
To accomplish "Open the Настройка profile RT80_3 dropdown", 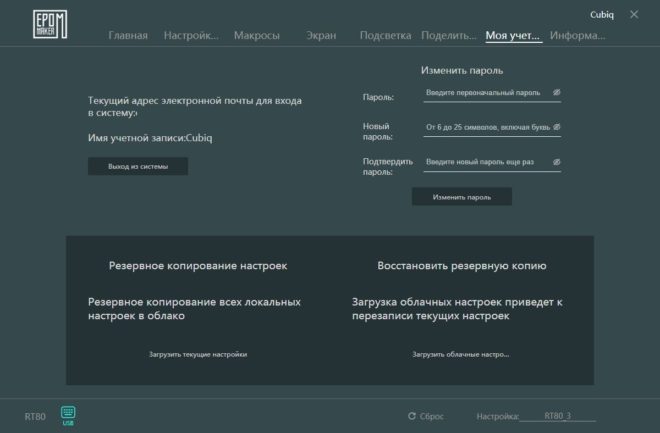I will (x=557, y=416).
